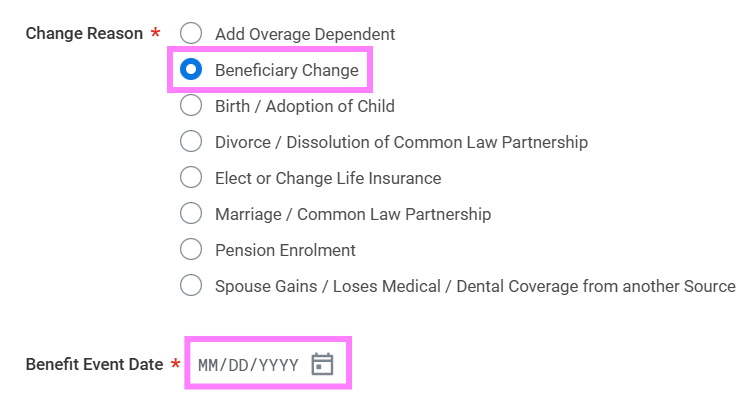The width and height of the screenshot is (754, 406).
Task: Click the DD day segment of date field
Action: (x=239, y=365)
